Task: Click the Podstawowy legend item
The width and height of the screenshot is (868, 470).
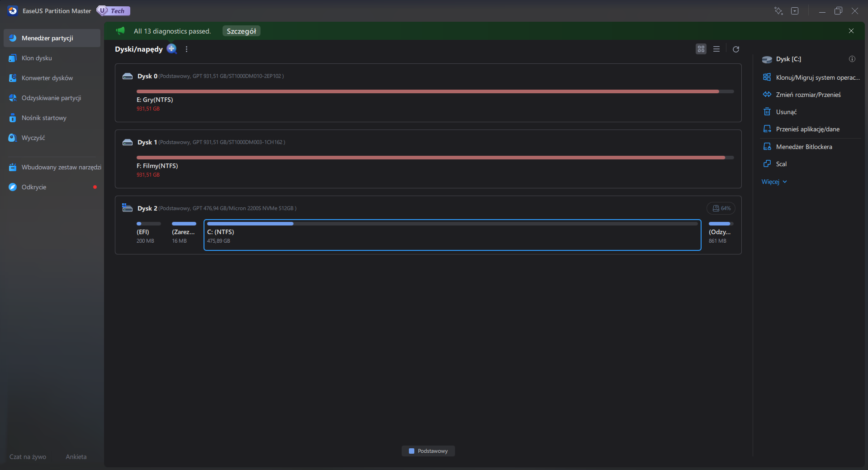Action: 428,451
